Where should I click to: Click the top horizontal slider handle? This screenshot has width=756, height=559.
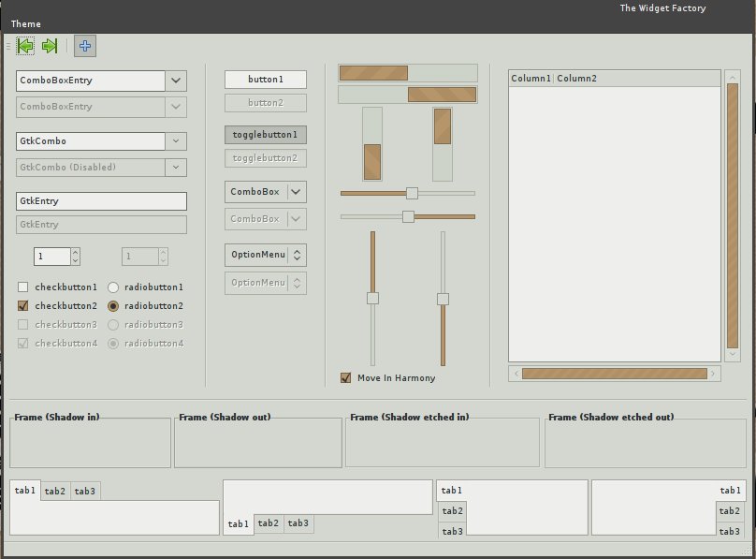point(412,194)
